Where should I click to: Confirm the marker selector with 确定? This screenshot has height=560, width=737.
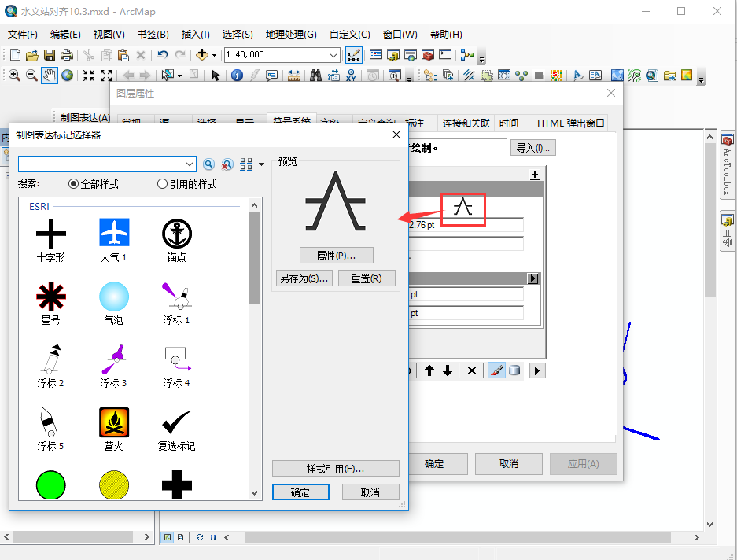click(x=300, y=492)
